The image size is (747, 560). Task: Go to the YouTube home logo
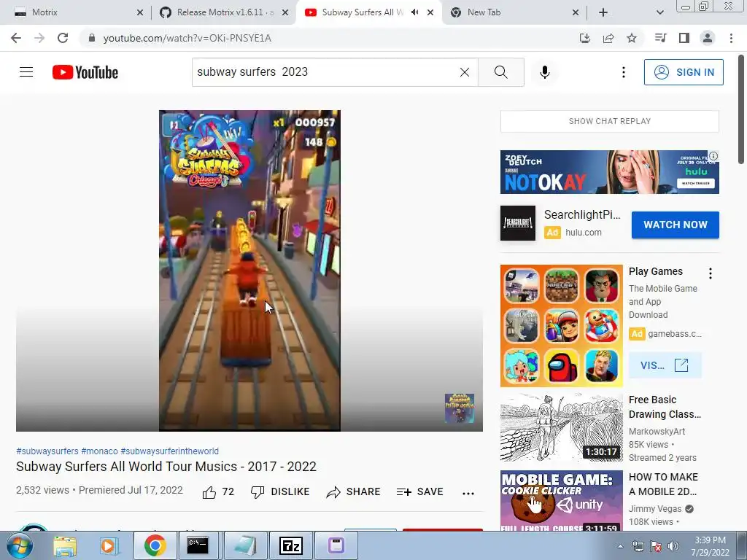pos(85,72)
